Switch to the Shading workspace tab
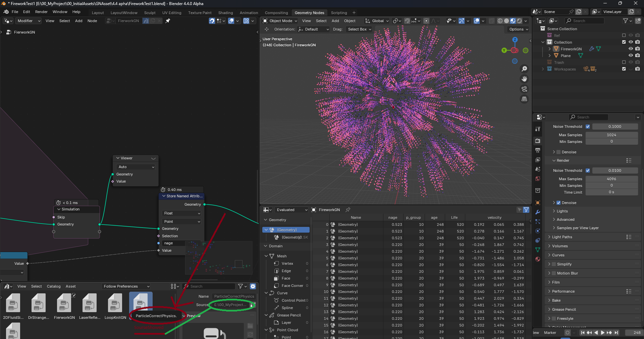This screenshot has width=644, height=339. tap(225, 13)
